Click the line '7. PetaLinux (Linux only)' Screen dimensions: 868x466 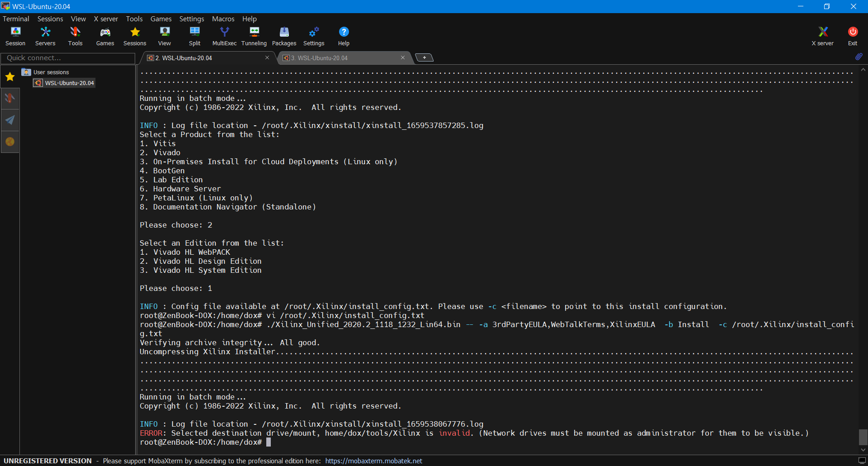coord(196,198)
